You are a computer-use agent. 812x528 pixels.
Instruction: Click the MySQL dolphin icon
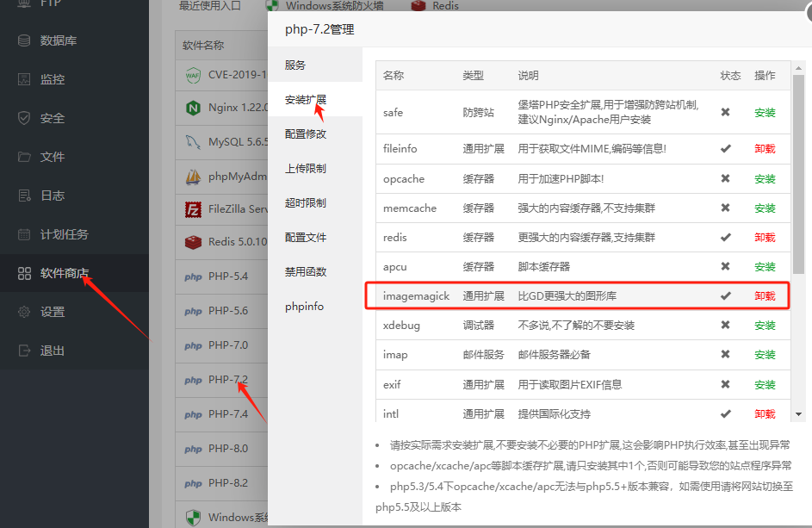click(193, 142)
